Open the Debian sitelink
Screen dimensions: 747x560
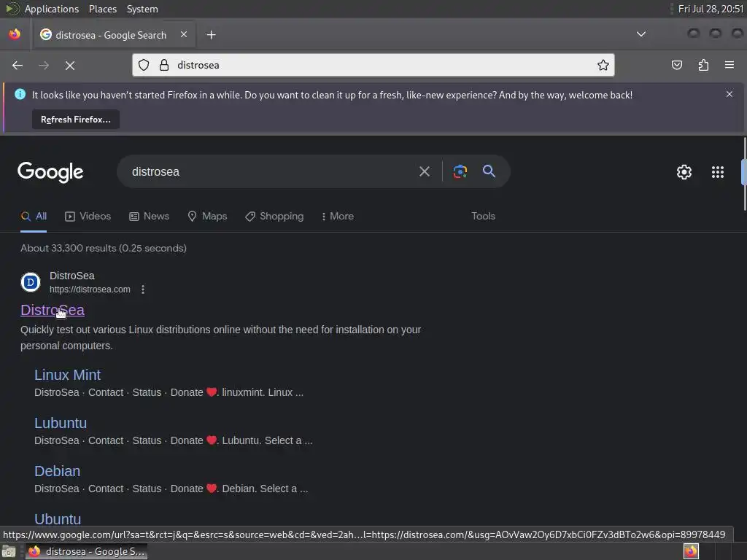(57, 471)
